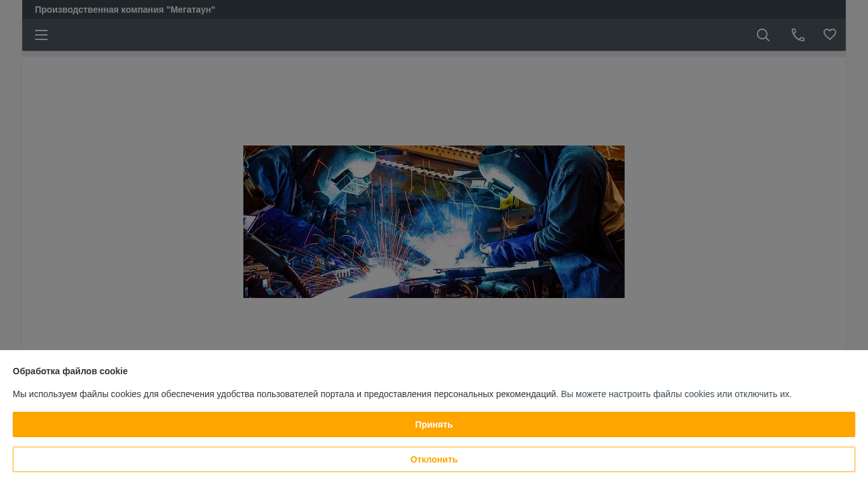Image resolution: width=868 pixels, height=488 pixels.
Task: Click the dimmed blank area above the welding photo
Action: click(x=434, y=102)
